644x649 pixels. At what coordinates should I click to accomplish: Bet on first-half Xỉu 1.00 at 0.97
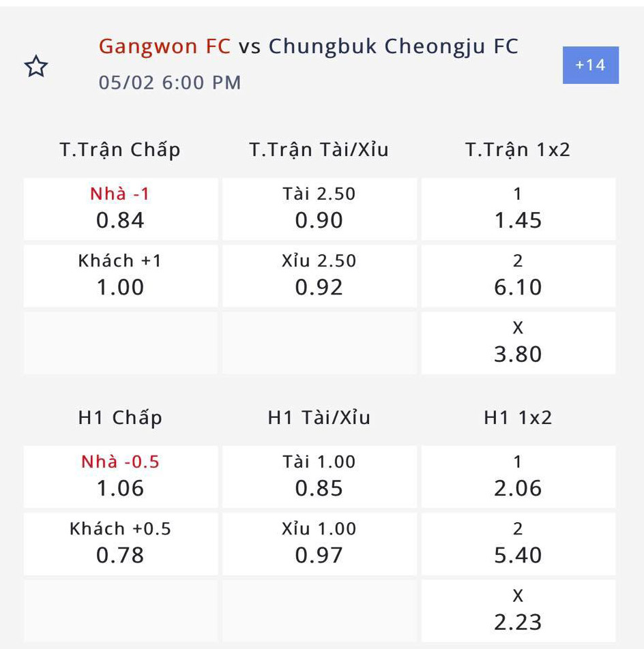click(319, 543)
